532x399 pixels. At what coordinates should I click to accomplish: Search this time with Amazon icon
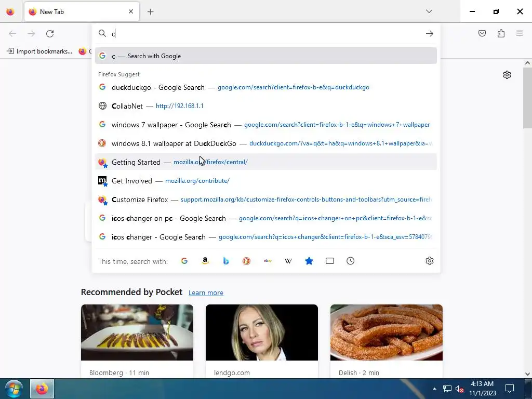(x=205, y=261)
